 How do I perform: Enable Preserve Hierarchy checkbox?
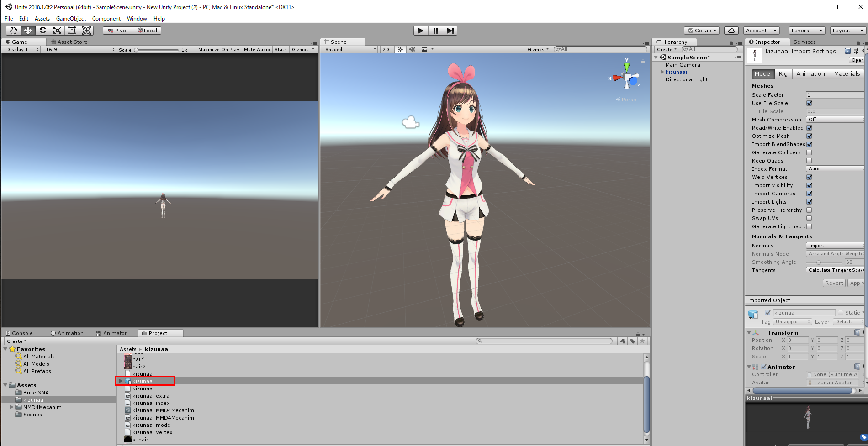[x=809, y=210]
